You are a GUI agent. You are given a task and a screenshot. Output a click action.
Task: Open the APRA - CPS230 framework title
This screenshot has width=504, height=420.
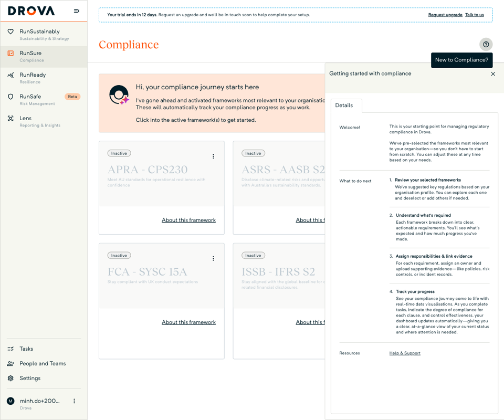click(x=148, y=170)
